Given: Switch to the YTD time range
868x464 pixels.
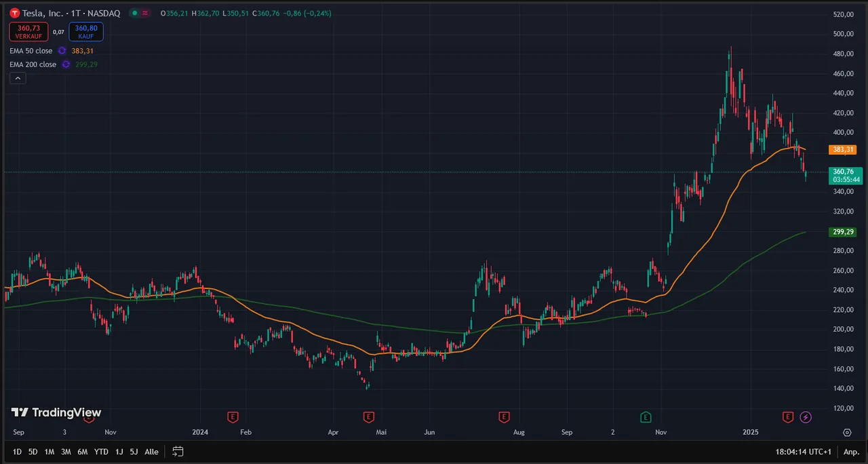Looking at the screenshot, I should coord(101,452).
